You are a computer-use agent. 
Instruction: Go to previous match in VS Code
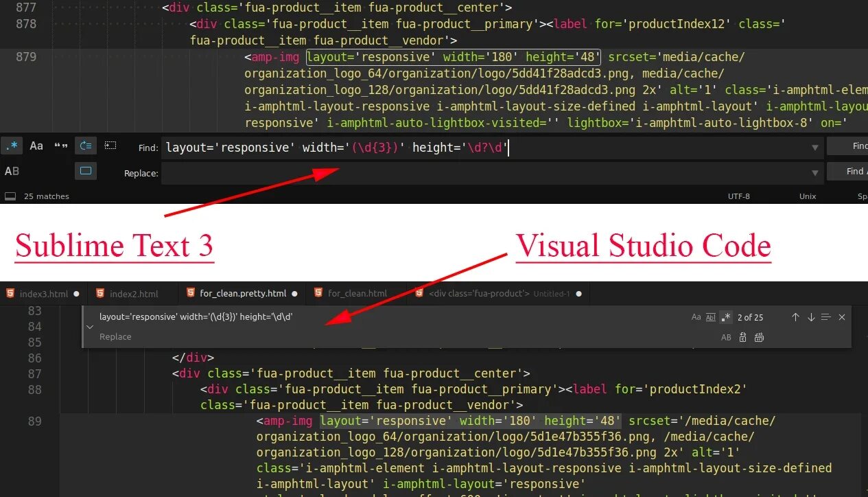click(795, 317)
